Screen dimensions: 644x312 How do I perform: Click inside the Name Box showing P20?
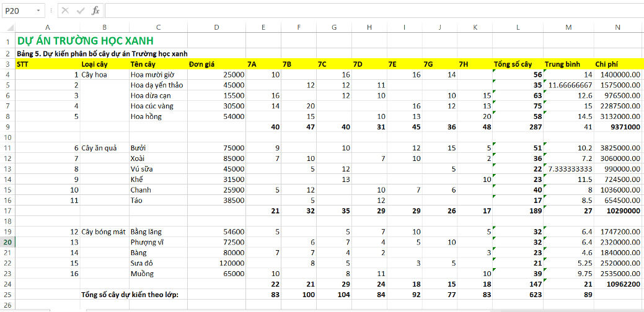(x=17, y=11)
